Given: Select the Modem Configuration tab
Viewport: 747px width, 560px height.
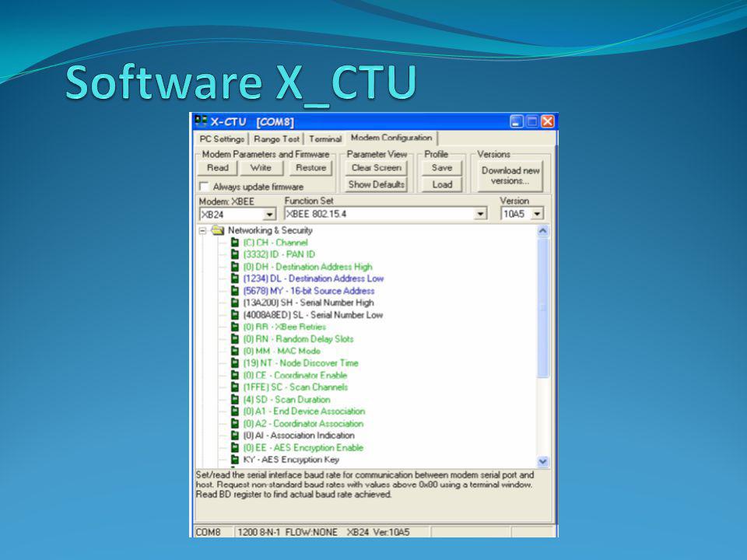Looking at the screenshot, I should click(391, 138).
